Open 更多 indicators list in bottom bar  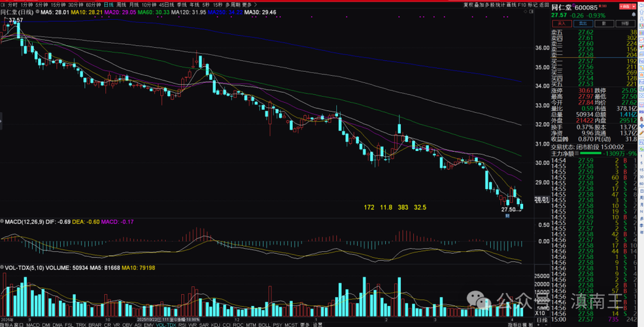pos(305,324)
